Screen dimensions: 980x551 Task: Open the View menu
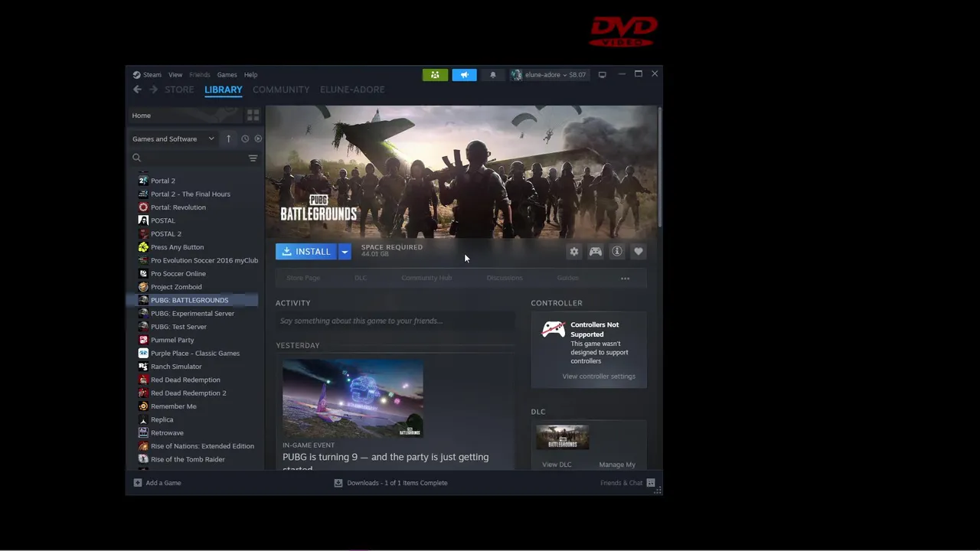175,75
